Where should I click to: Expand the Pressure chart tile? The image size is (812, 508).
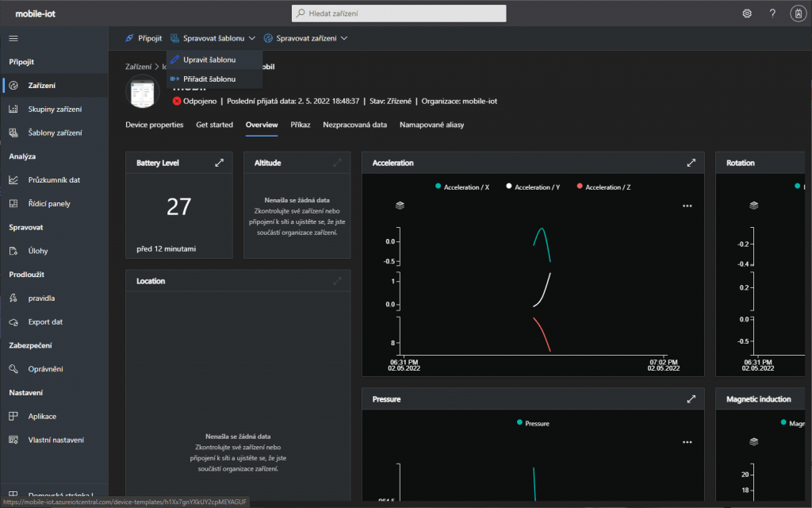(691, 399)
